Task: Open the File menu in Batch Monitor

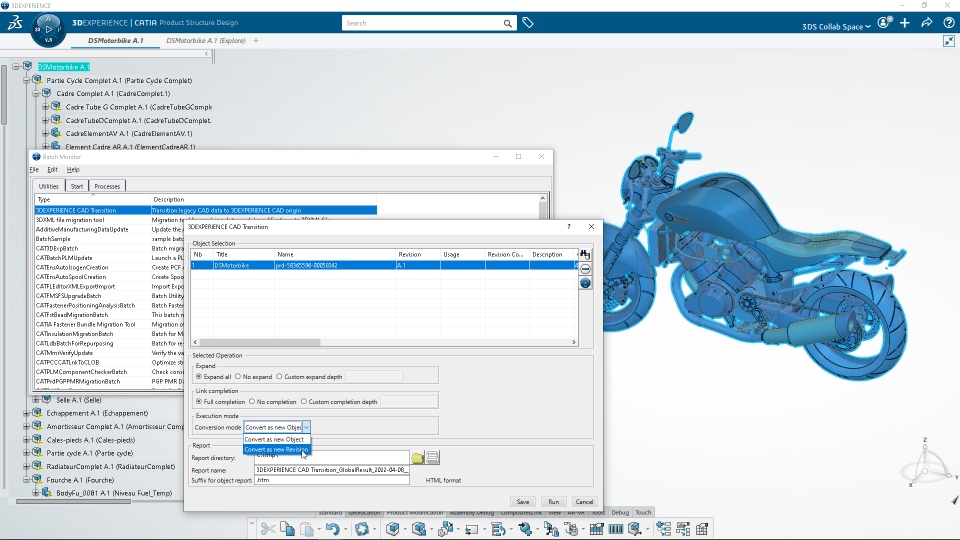Action: click(x=34, y=170)
